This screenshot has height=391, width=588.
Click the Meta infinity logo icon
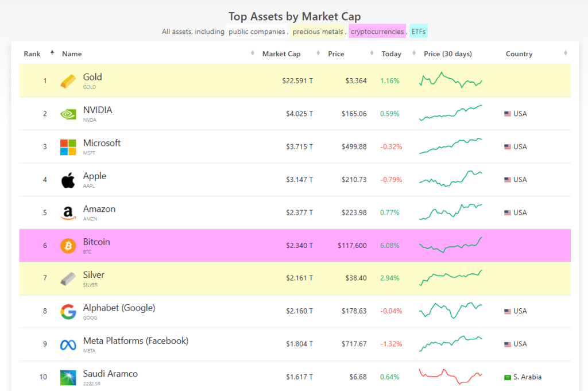point(68,344)
